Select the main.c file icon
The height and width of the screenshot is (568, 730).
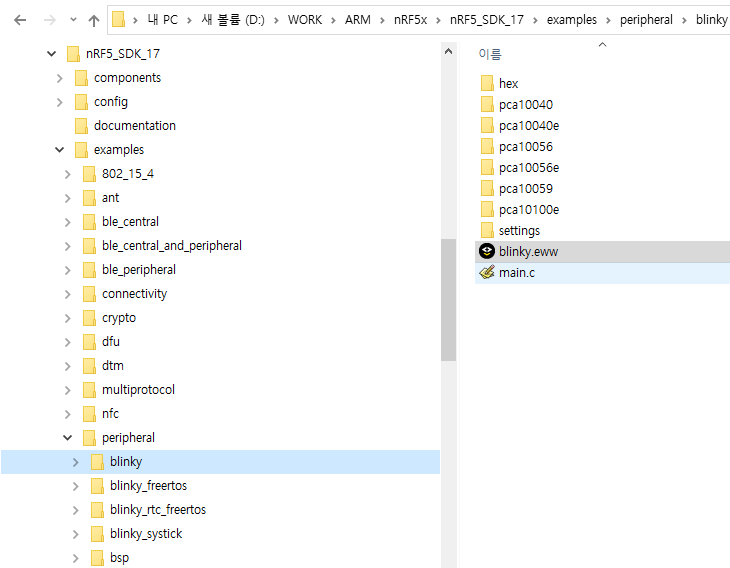[x=487, y=272]
